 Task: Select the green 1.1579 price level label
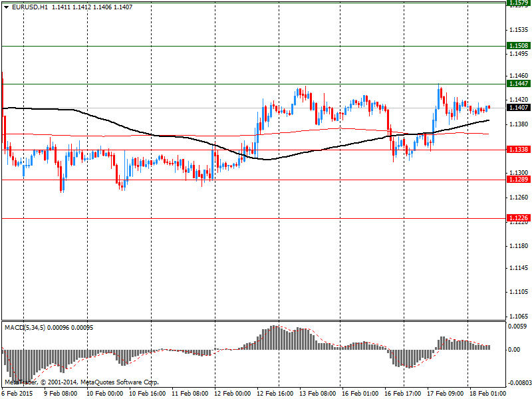tap(519, 3)
